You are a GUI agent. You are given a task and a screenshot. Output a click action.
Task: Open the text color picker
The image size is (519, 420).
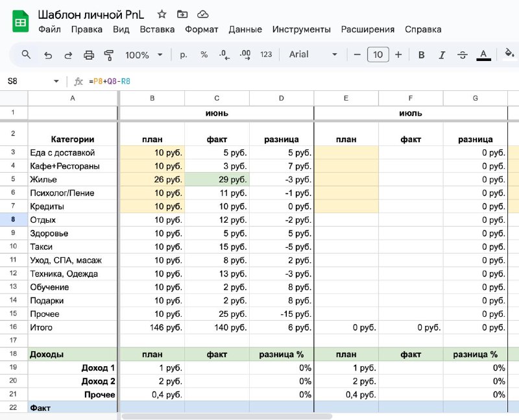(483, 55)
